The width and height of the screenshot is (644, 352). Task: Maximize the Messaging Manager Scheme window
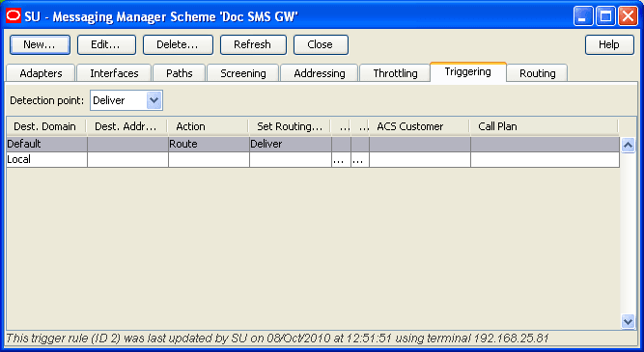click(x=605, y=16)
